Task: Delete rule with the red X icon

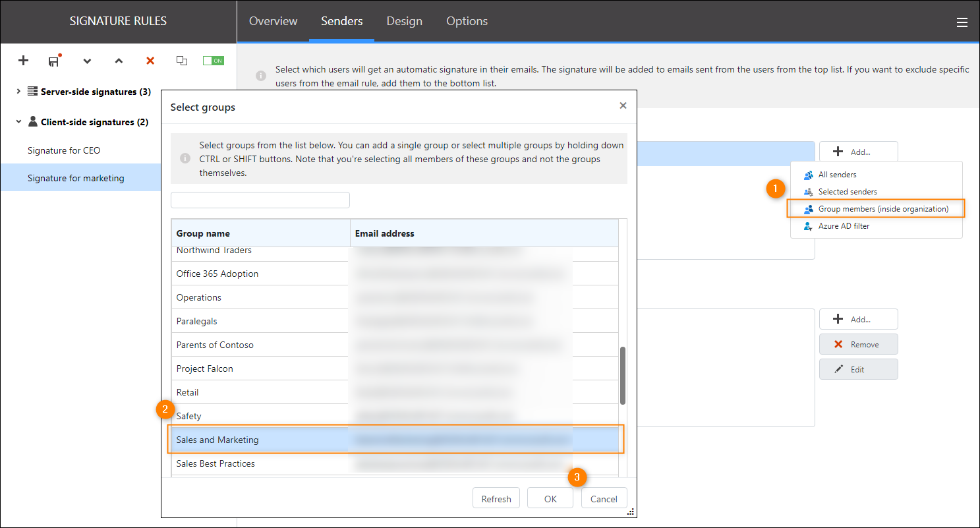Action: click(x=150, y=61)
